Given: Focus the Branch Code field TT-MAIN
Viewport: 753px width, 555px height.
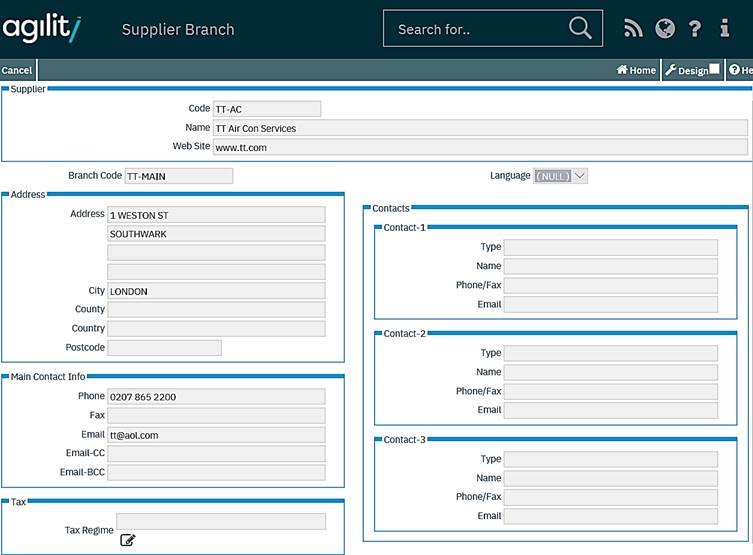Looking at the screenshot, I should tap(178, 176).
